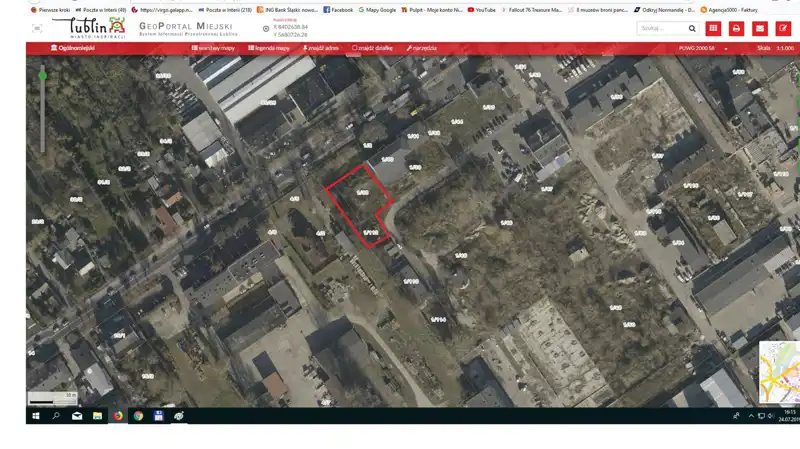Screen dimensions: 800x449
Task: Open File Explorer from taskbar
Action: 97,416
